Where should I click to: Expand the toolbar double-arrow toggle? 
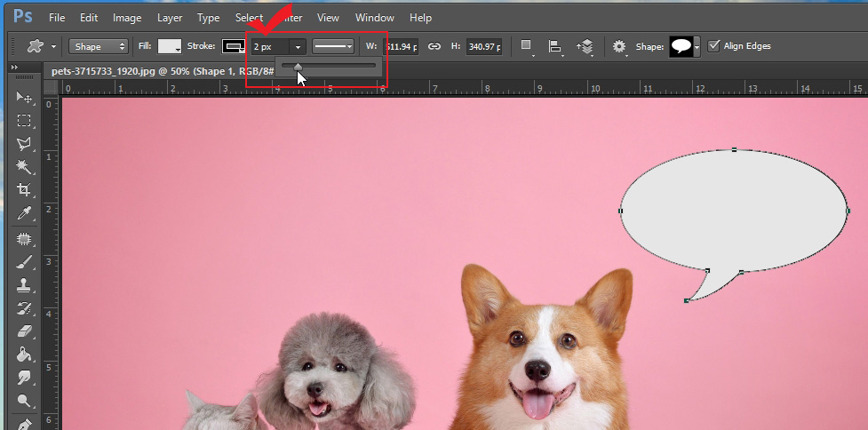coord(14,67)
